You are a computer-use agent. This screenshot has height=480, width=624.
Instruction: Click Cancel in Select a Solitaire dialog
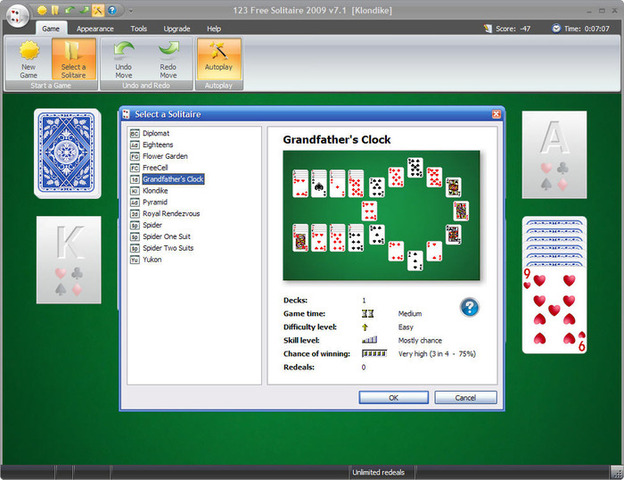[x=466, y=398]
